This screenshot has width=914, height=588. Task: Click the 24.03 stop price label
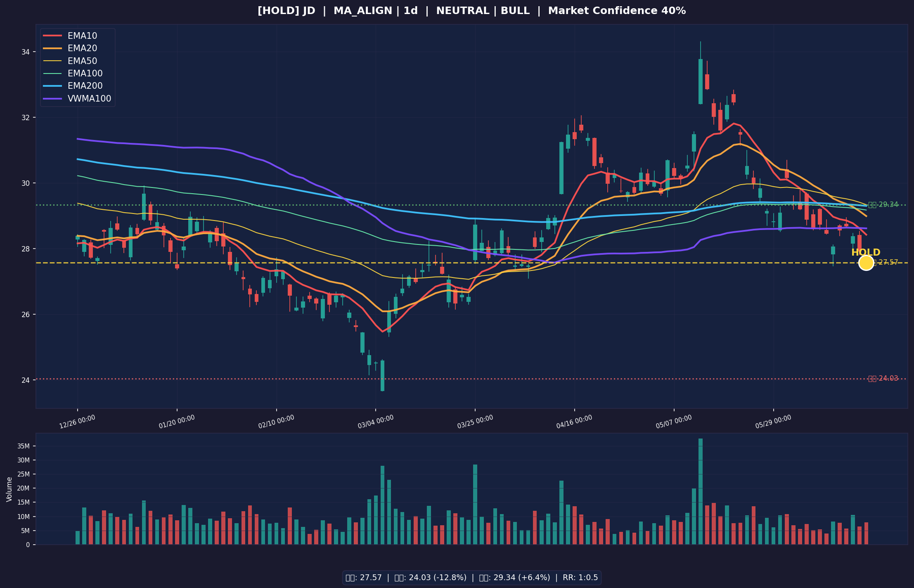pos(883,379)
